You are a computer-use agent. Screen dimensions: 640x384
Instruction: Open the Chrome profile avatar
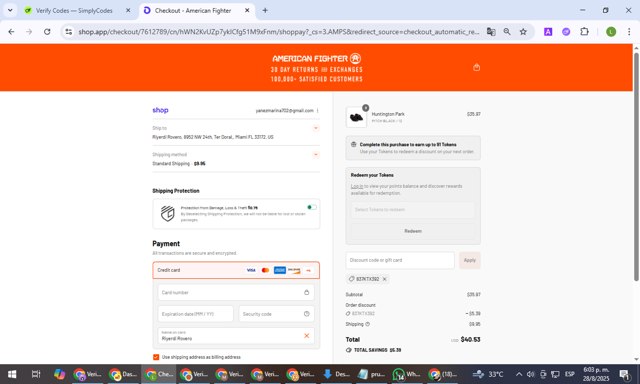611,31
